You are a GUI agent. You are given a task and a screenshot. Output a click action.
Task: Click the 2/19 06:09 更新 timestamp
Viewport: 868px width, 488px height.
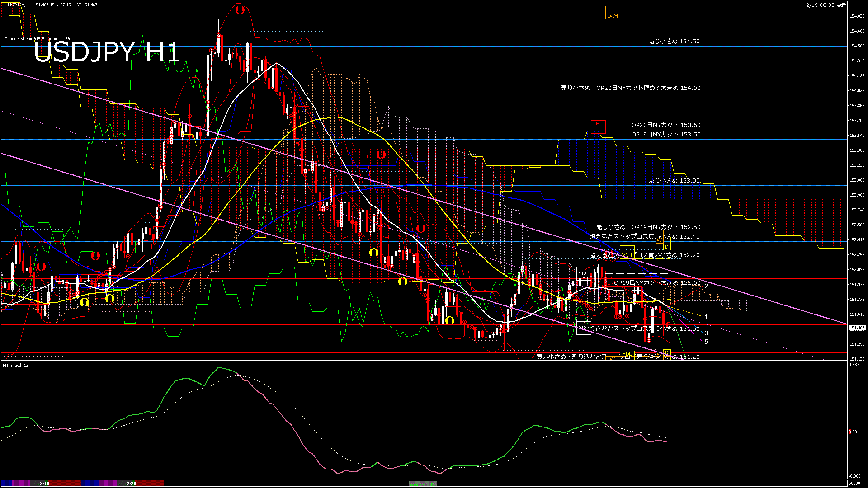pyautogui.click(x=826, y=5)
